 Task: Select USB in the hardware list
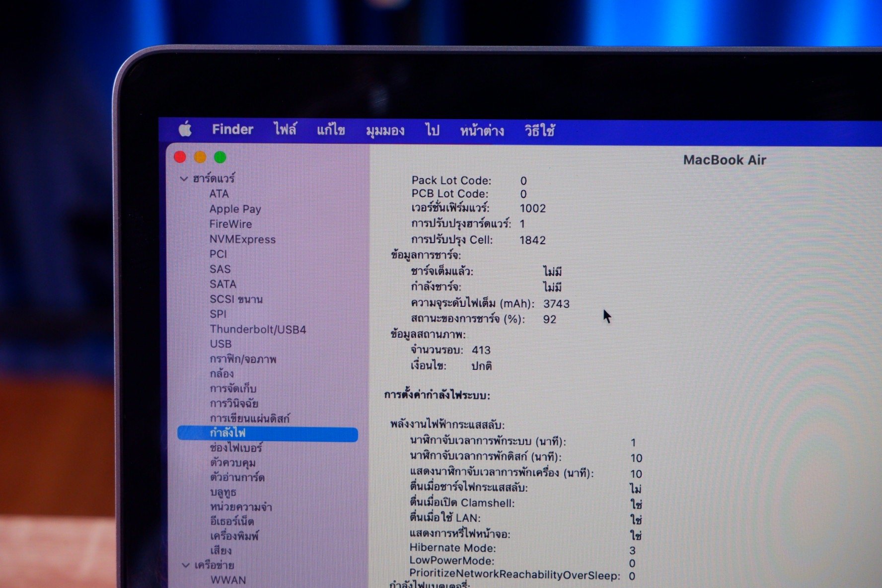click(x=220, y=344)
